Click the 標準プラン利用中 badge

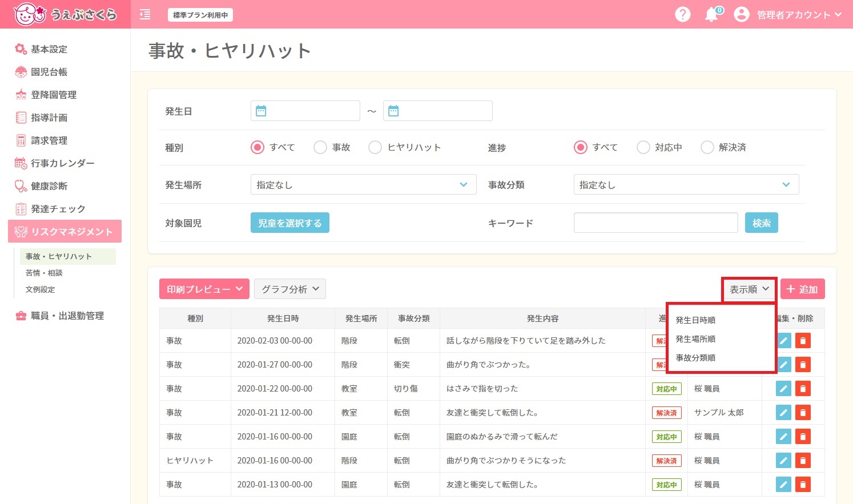pyautogui.click(x=200, y=15)
